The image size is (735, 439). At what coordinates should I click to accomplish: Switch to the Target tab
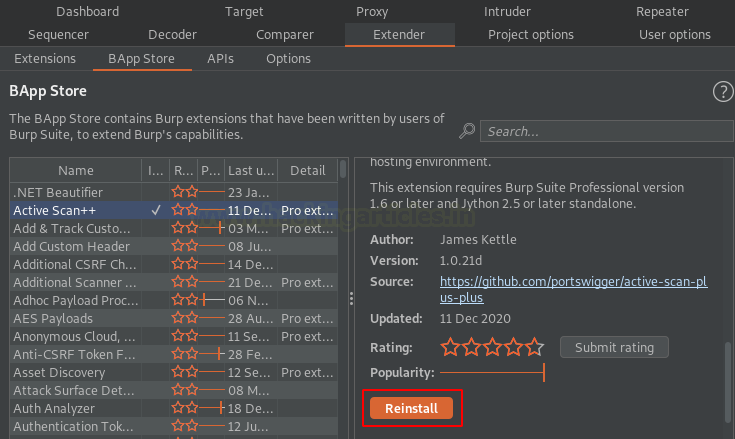(244, 12)
